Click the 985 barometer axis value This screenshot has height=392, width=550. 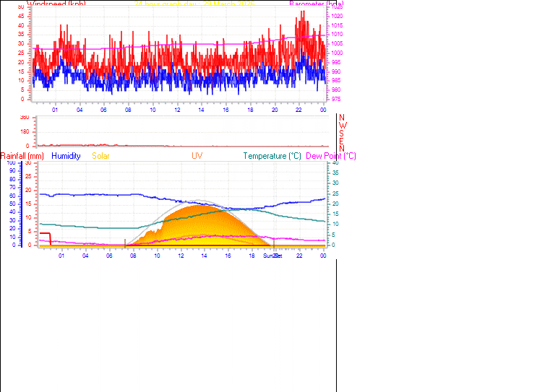pyautogui.click(x=335, y=81)
